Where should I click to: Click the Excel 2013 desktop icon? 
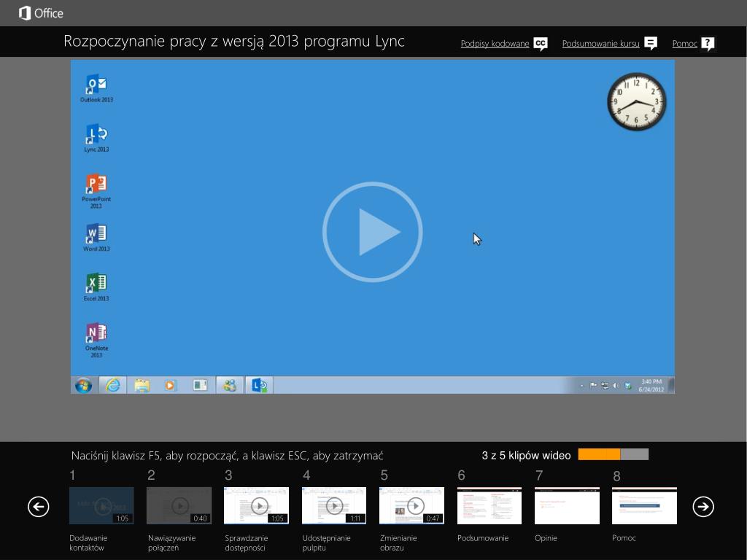tap(96, 287)
